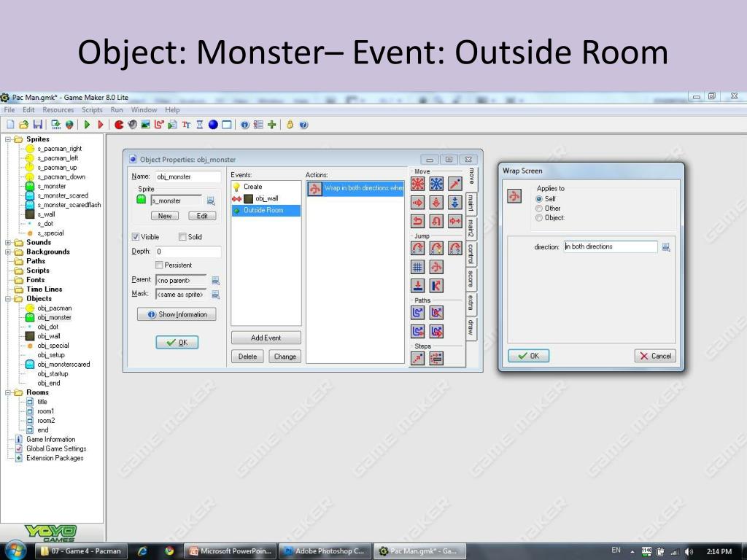Click the Create a new game toolbar icon
The image size is (747, 560).
[10, 125]
